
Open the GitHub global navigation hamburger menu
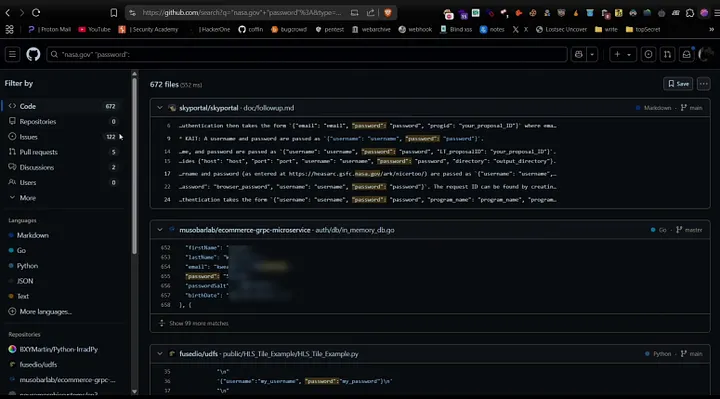pyautogui.click(x=12, y=55)
